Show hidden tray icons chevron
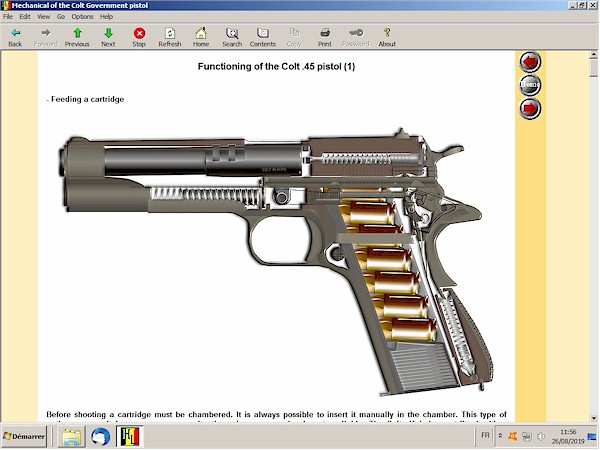Image resolution: width=600 pixels, height=450 pixels. pyautogui.click(x=500, y=436)
